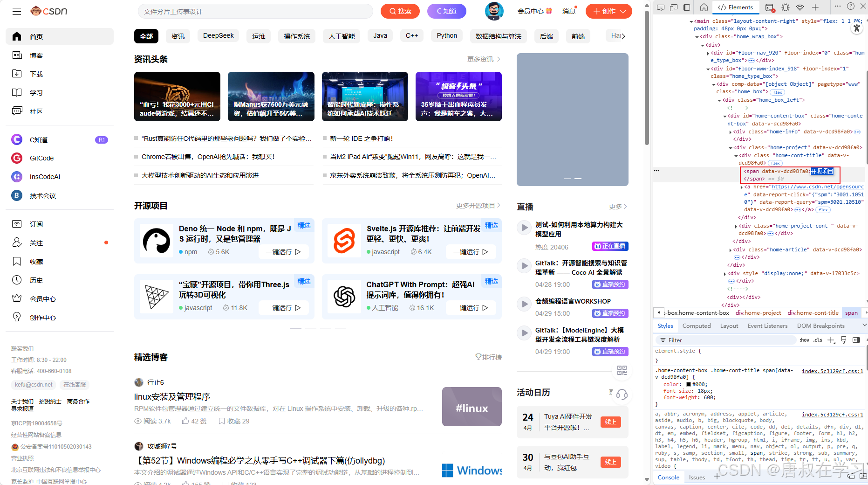Open 更多开源项目 link

(478, 205)
